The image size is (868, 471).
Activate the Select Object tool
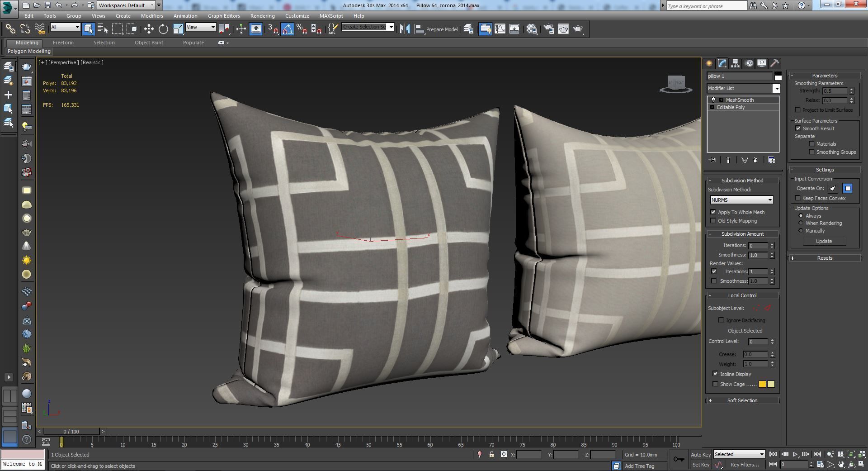tap(89, 29)
